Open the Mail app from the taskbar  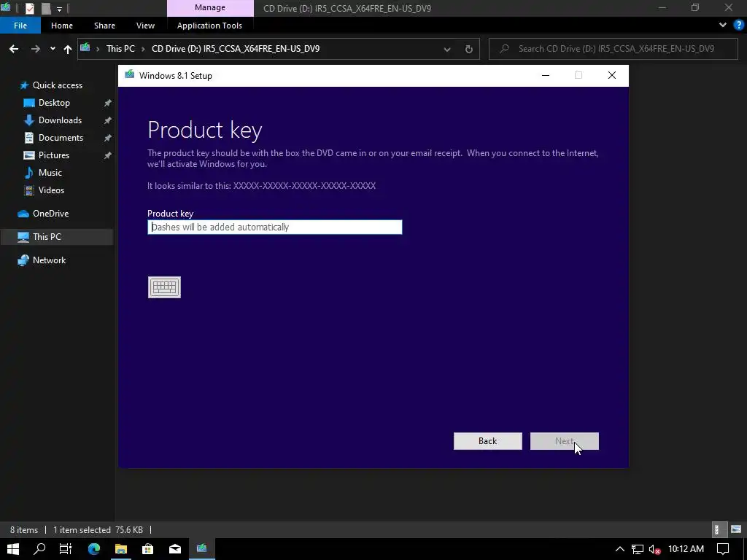[175, 549]
